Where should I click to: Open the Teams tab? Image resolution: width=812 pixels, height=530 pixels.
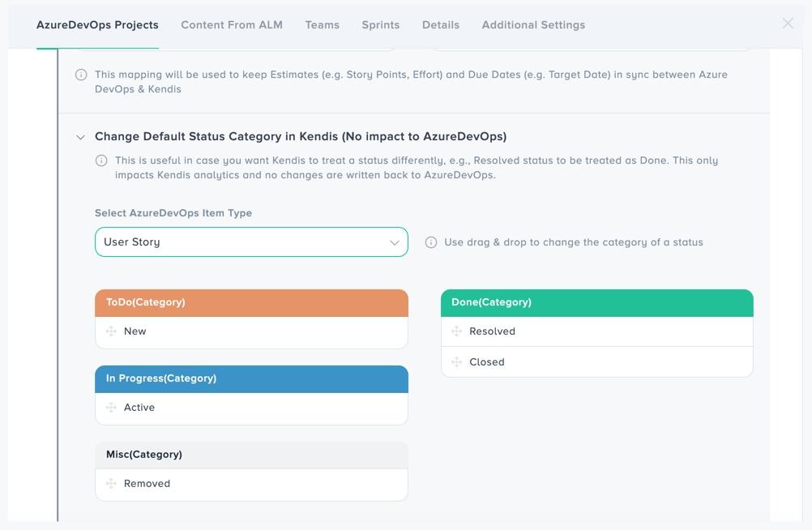(322, 25)
